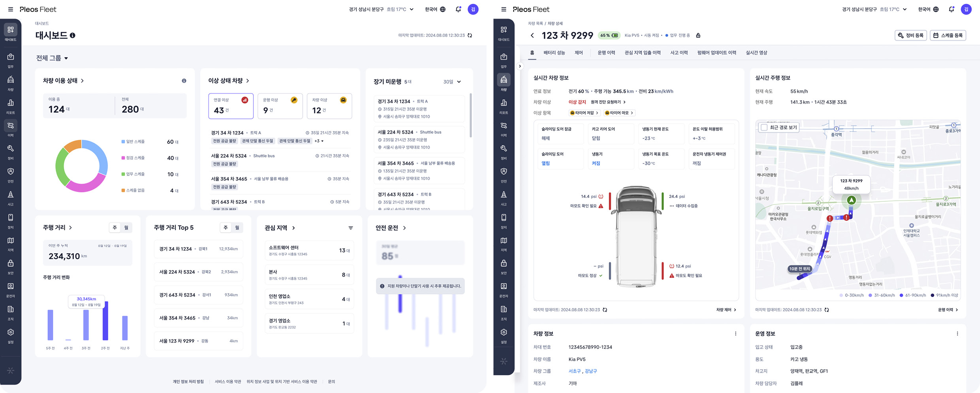Open the 사고 이력 tab
The height and width of the screenshot is (393, 980).
click(678, 53)
